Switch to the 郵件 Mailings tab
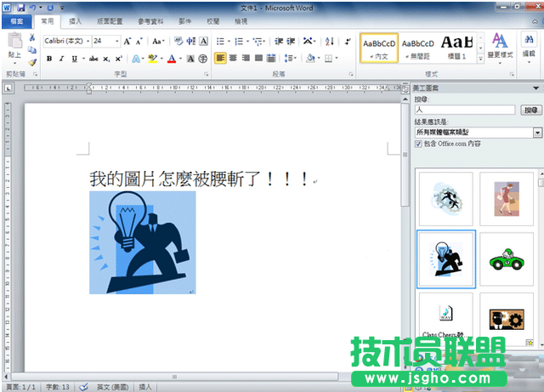This screenshot has height=392, width=544. click(185, 21)
